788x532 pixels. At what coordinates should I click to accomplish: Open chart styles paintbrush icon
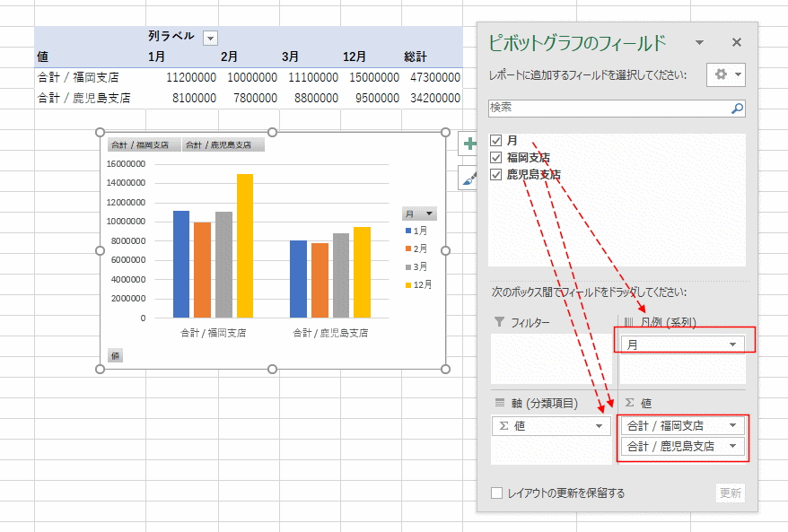tap(468, 178)
